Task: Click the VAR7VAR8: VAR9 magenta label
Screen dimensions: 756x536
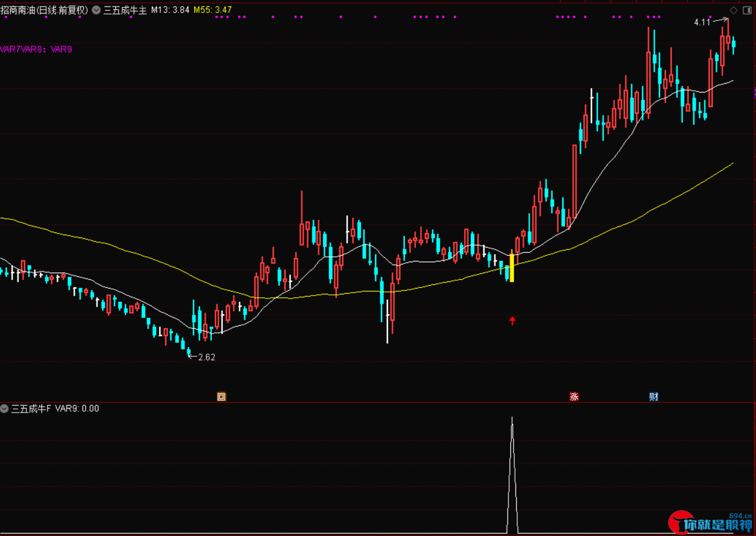Action: click(x=36, y=49)
